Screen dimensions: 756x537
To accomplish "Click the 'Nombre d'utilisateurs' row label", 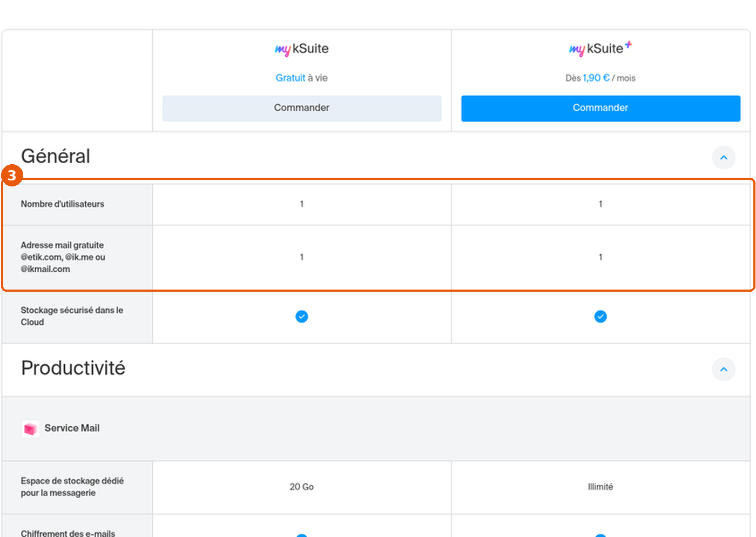I will pyautogui.click(x=63, y=204).
